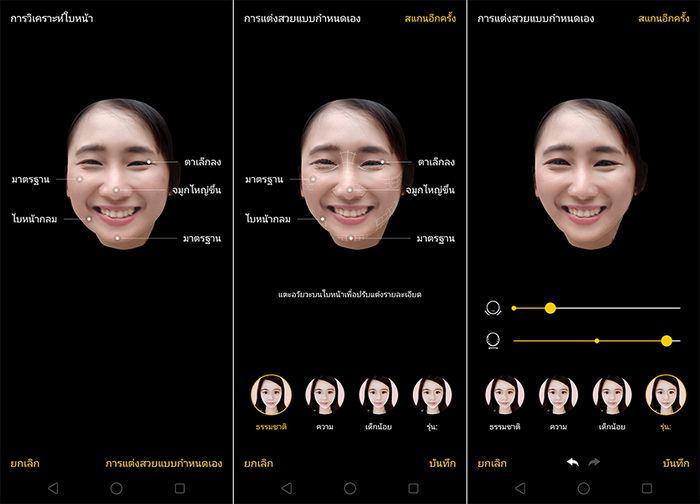Tap สแกนอีกครั้ง on the right screen
The image size is (700, 504).
663,18
